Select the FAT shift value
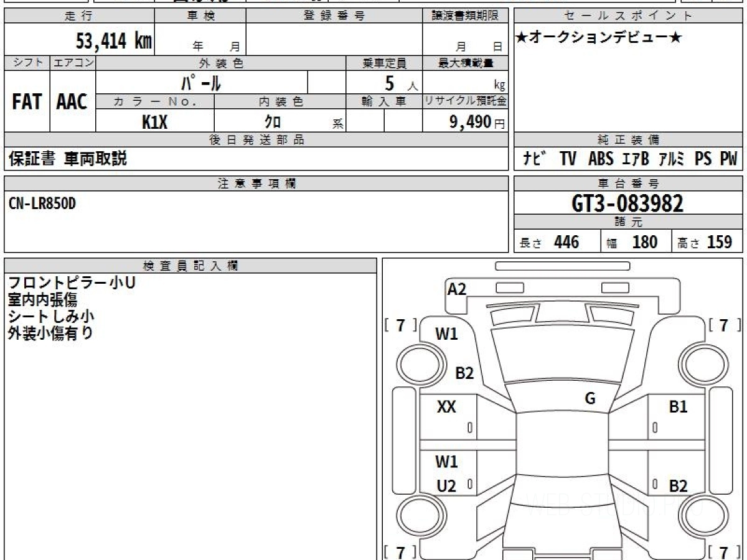Viewport: 747px width, 560px height. coord(27,102)
